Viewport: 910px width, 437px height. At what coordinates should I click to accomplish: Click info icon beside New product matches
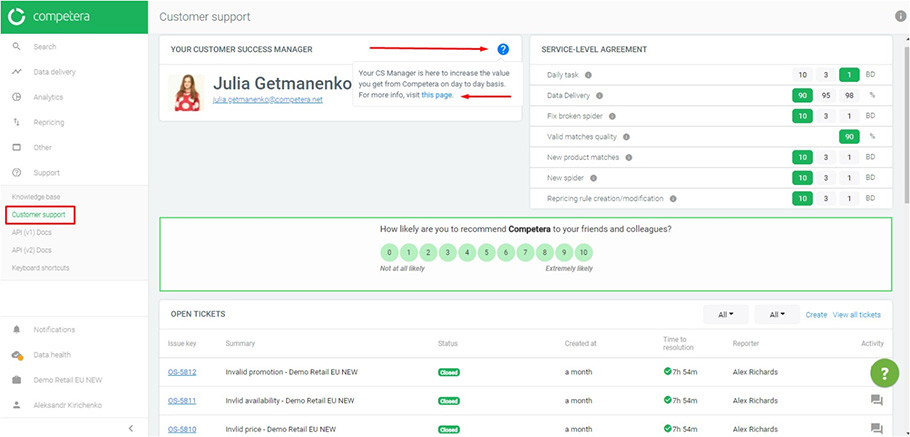coord(629,157)
